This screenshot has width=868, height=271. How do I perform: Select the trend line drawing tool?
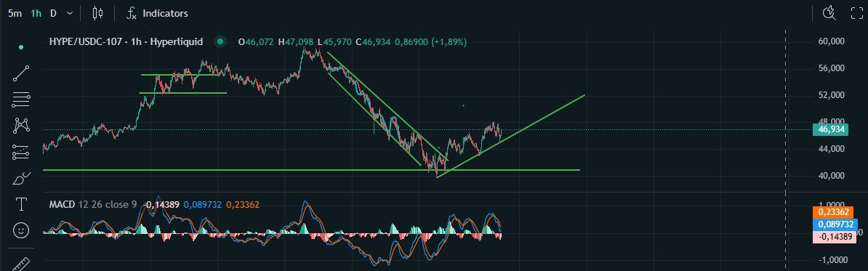[x=21, y=73]
